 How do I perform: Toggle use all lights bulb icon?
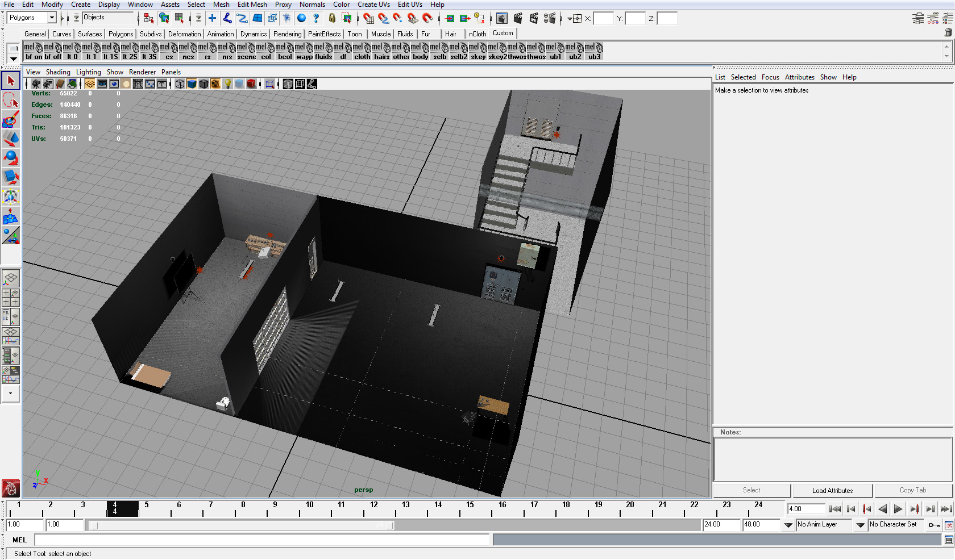coord(228,84)
